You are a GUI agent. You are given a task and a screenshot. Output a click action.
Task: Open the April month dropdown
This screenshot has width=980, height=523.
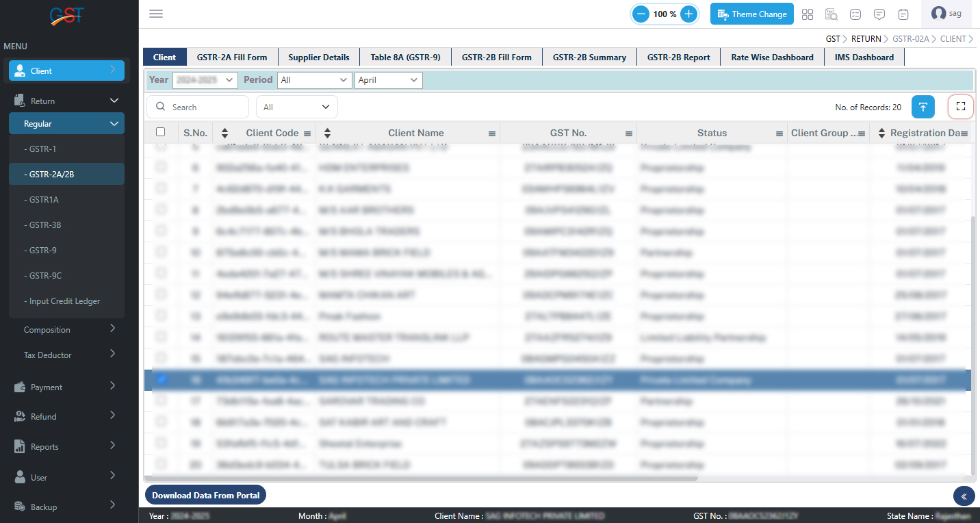click(388, 80)
